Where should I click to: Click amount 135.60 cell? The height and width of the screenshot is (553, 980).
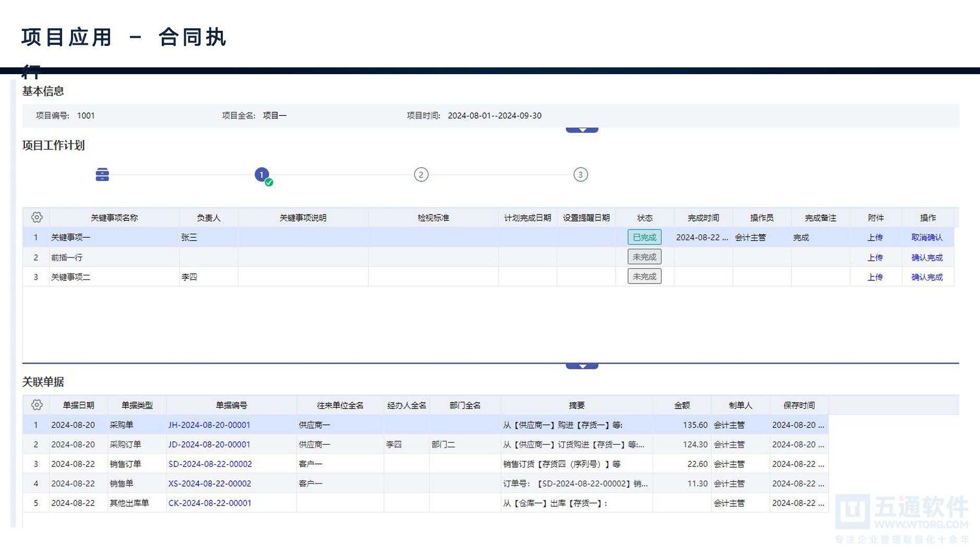pyautogui.click(x=682, y=425)
